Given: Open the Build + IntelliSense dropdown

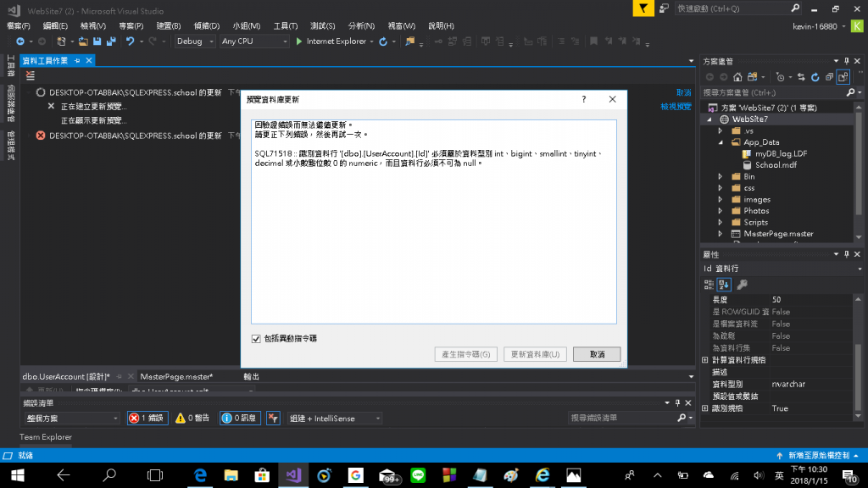Looking at the screenshot, I should coord(334,419).
